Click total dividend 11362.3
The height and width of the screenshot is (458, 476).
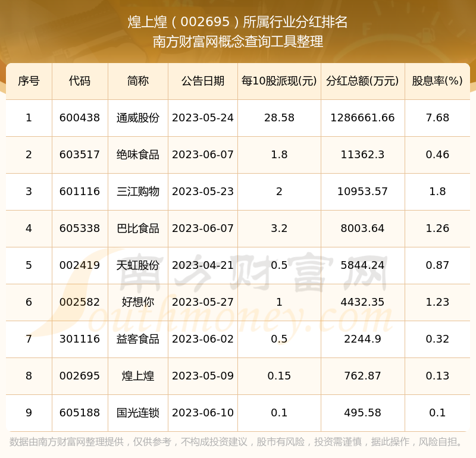click(x=363, y=155)
